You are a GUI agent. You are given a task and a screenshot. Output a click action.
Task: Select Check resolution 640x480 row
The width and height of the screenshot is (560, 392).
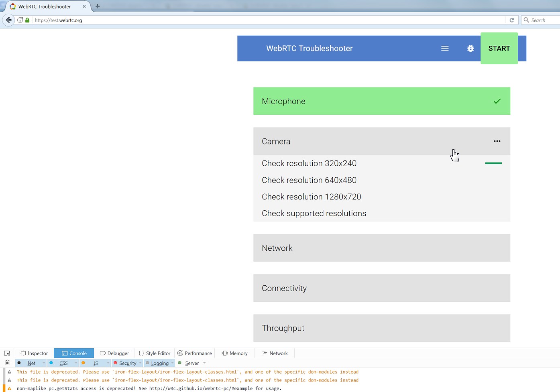(382, 180)
